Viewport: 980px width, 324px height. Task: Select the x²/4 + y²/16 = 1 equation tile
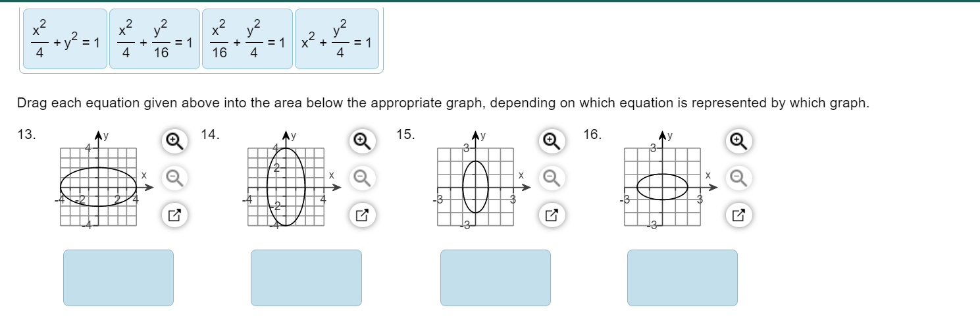[155, 39]
